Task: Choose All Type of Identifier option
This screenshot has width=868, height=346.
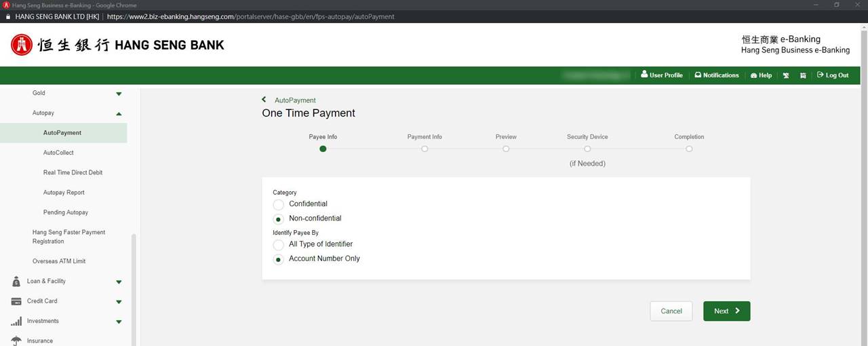Action: tap(278, 244)
